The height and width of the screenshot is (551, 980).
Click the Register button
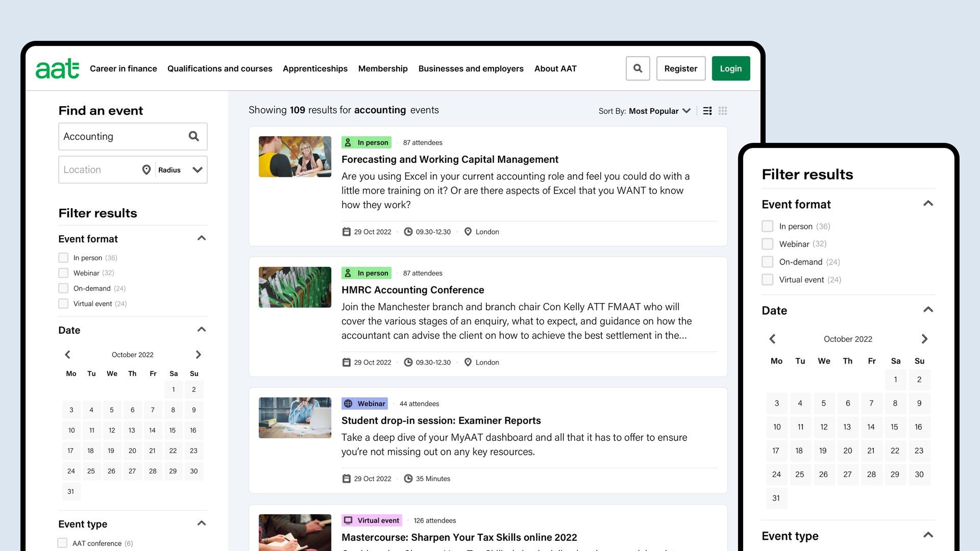pos(681,68)
